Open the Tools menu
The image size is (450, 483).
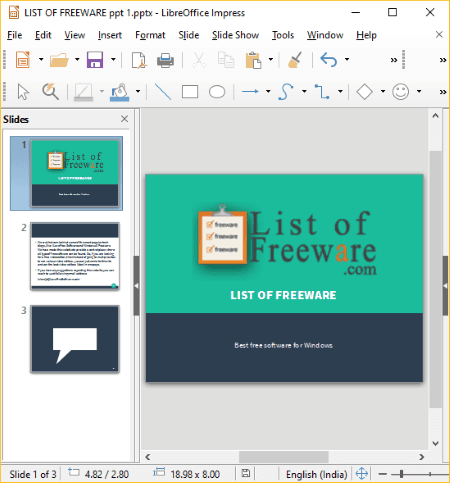click(x=283, y=35)
